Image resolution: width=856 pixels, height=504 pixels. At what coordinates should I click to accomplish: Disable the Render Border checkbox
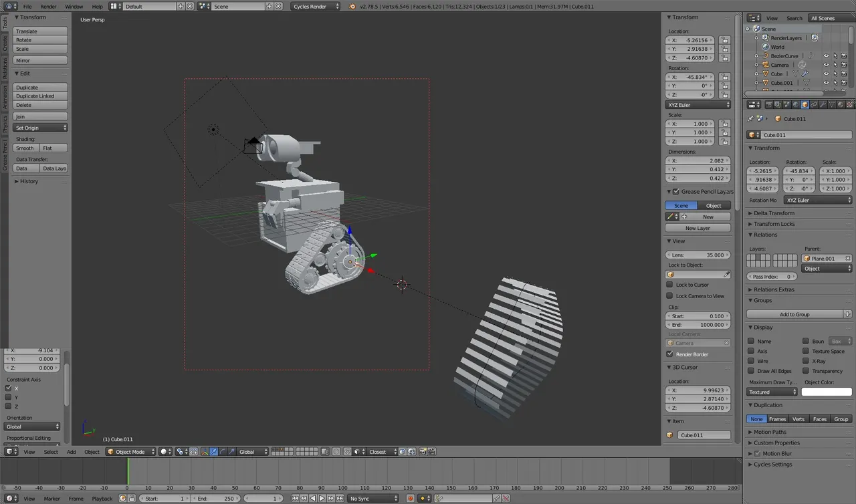click(670, 354)
